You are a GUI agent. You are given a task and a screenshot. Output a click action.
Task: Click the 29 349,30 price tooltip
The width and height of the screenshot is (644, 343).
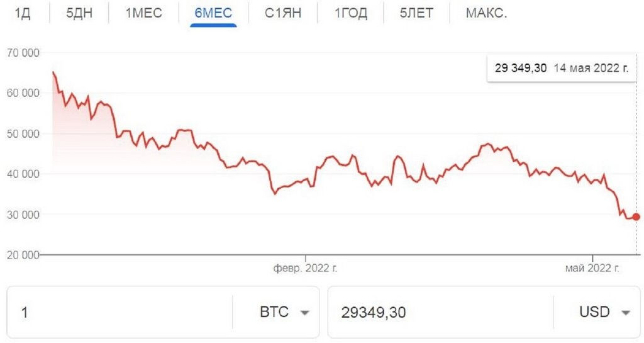click(561, 68)
